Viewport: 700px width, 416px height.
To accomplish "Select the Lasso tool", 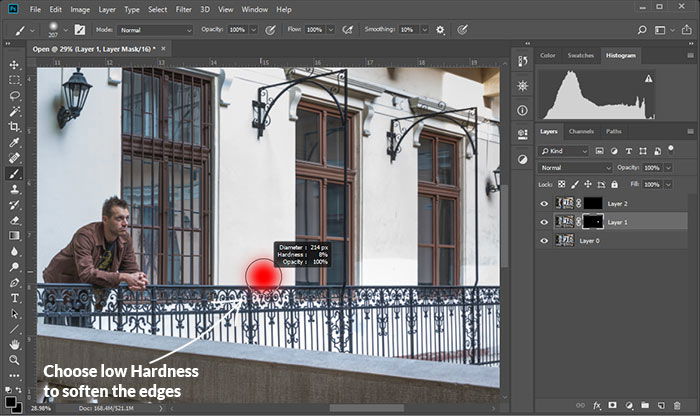I will click(x=14, y=96).
